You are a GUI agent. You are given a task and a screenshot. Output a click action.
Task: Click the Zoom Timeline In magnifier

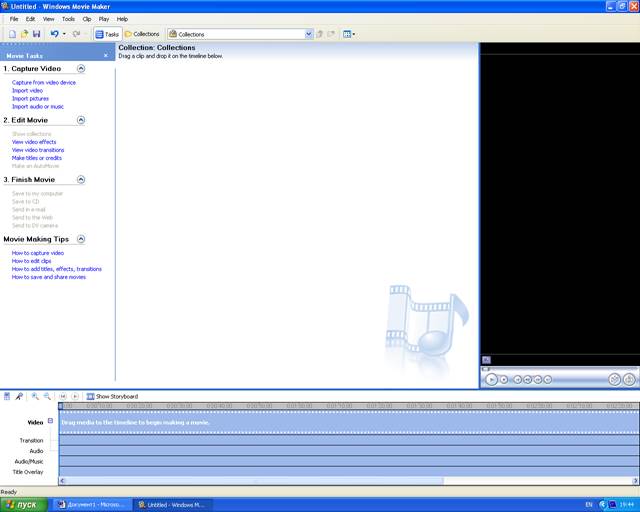pos(35,396)
